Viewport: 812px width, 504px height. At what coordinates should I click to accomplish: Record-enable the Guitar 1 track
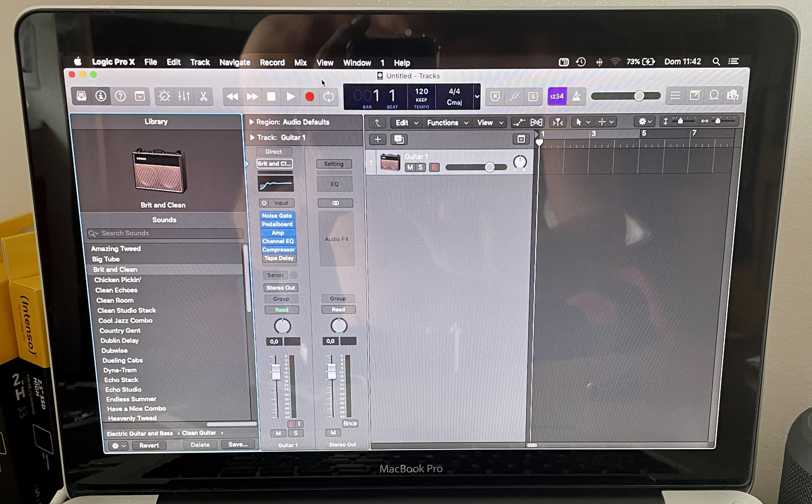(x=434, y=167)
